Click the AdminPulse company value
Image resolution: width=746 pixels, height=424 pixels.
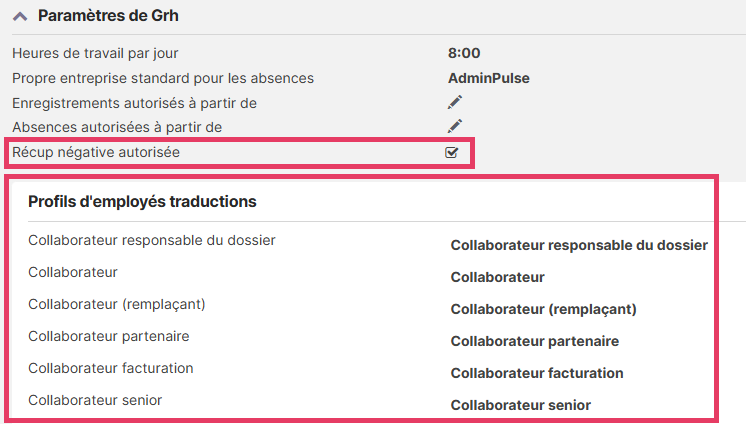(489, 78)
